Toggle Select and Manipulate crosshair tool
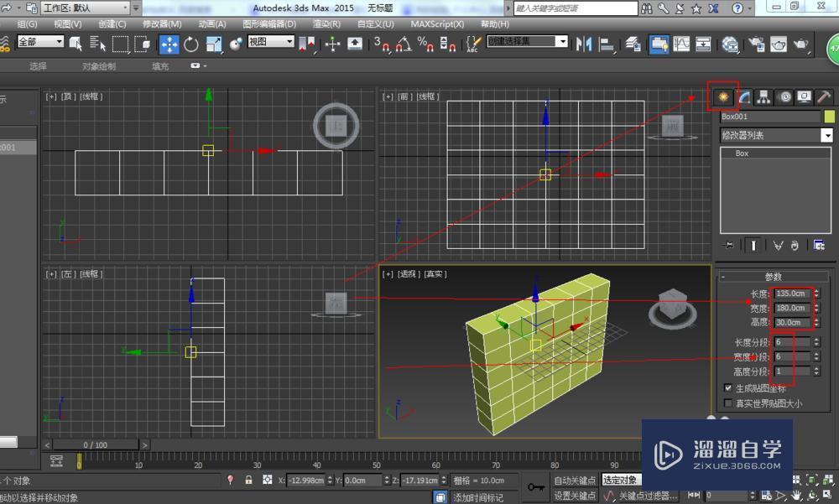The height and width of the screenshot is (504, 839). coord(332,44)
